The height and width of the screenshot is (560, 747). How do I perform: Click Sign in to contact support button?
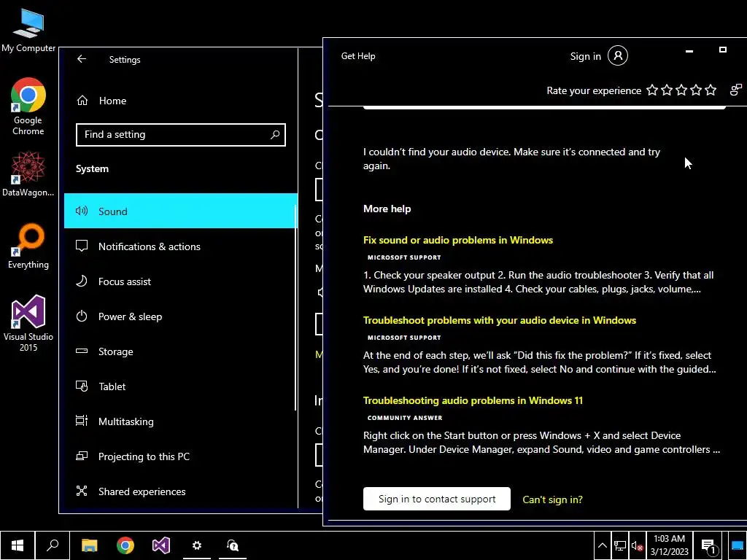pos(437,499)
